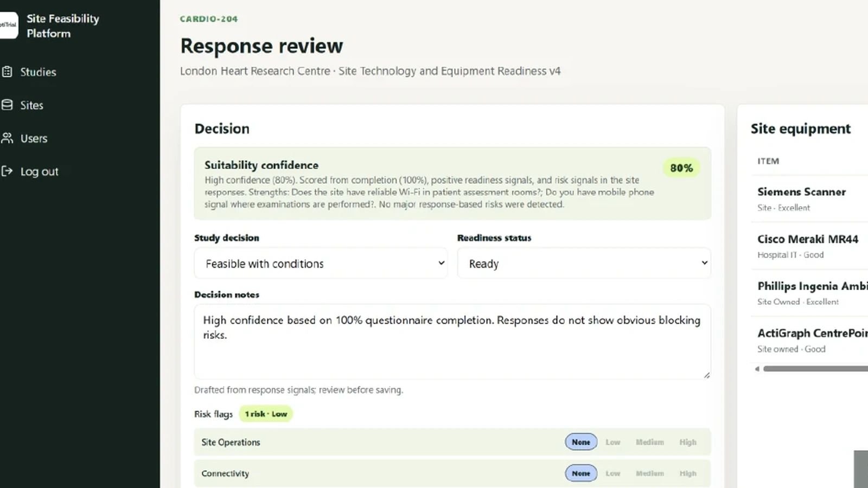Click the Users people icon

coord(7,138)
